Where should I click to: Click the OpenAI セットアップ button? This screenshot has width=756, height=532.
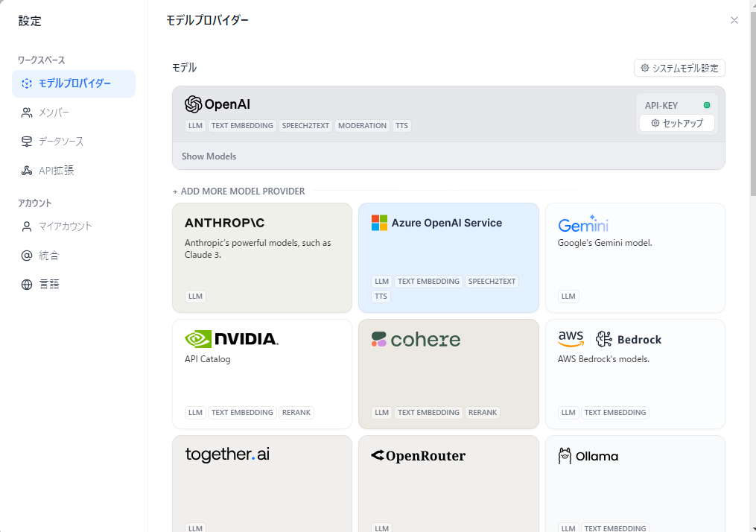[x=676, y=123]
